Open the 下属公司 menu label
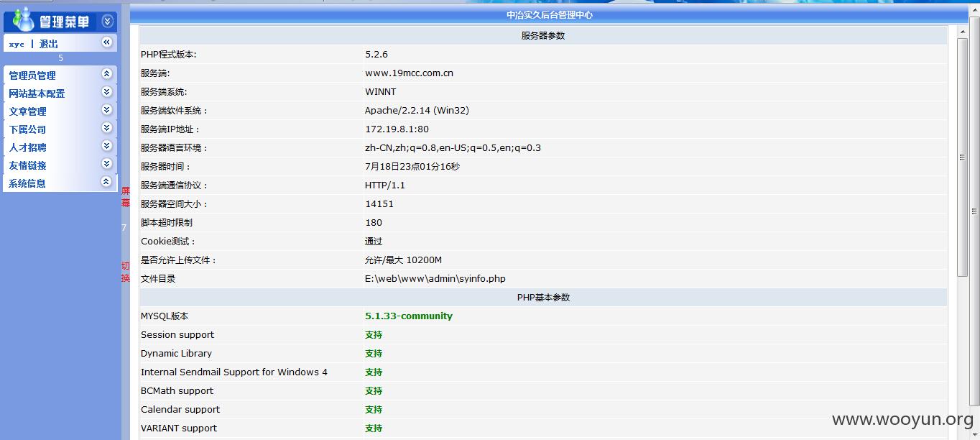Image resolution: width=980 pixels, height=440 pixels. (27, 129)
